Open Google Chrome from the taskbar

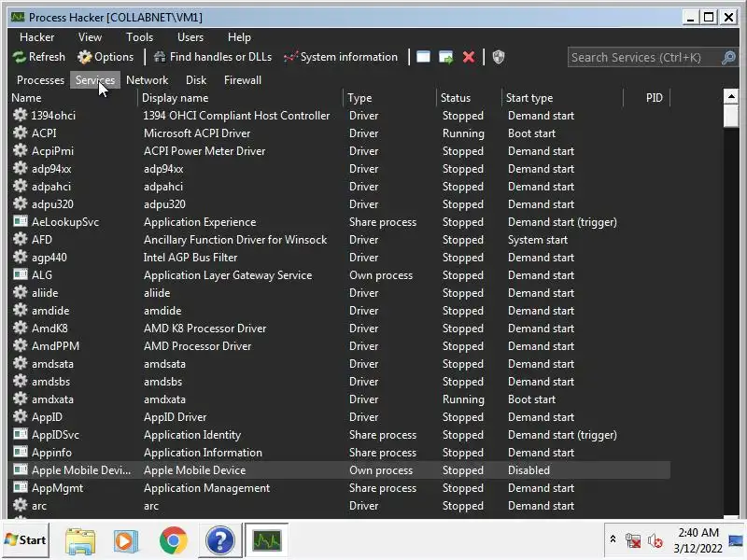coord(173,540)
